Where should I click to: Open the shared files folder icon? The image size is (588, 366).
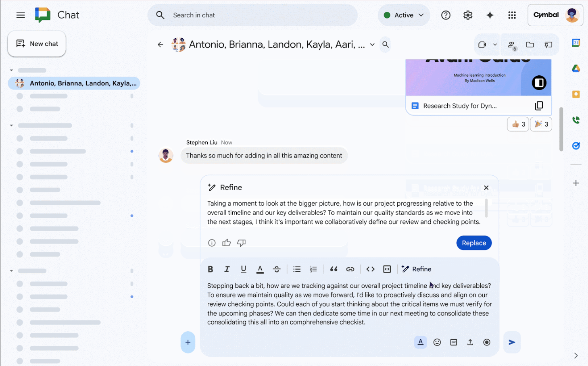tap(530, 44)
